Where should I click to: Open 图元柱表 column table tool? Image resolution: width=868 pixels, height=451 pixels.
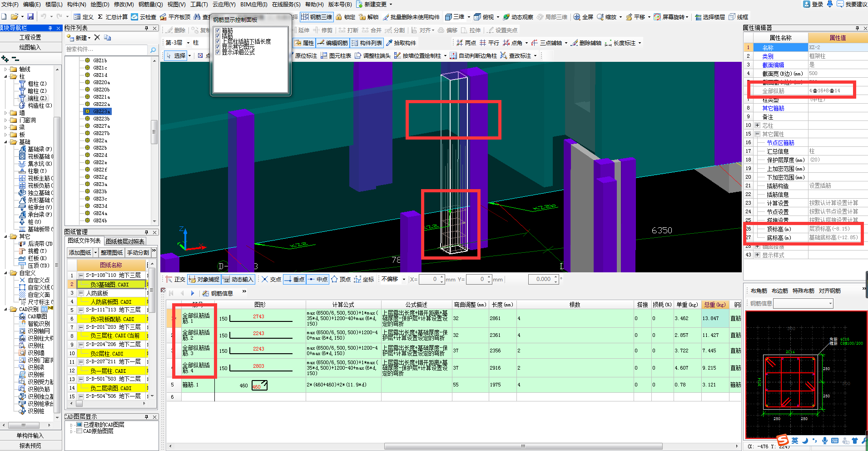point(336,55)
